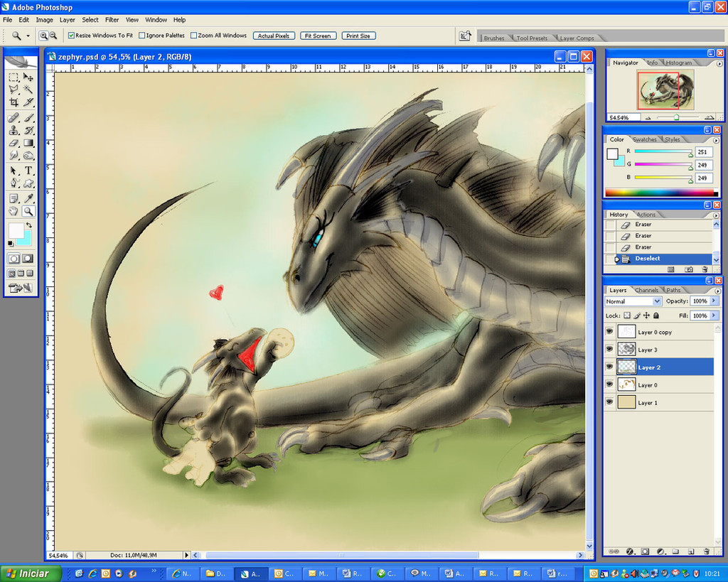This screenshot has height=582, width=728.
Task: Select the Clone Stamp tool
Action: pos(14,131)
